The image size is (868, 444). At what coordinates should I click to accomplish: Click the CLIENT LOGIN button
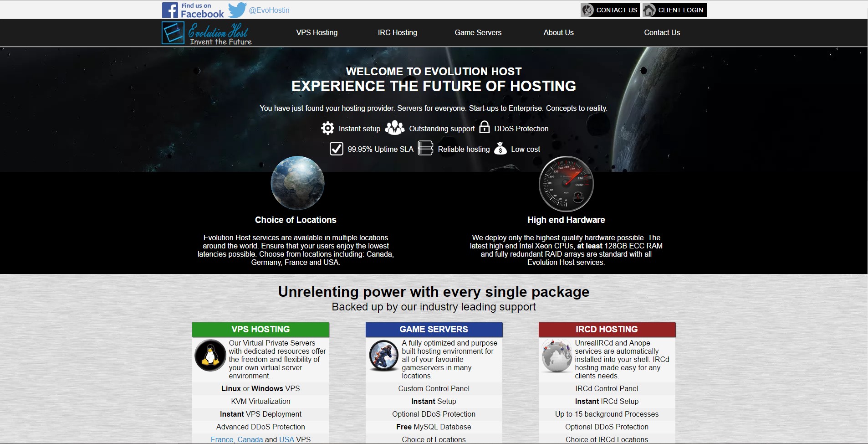(675, 10)
